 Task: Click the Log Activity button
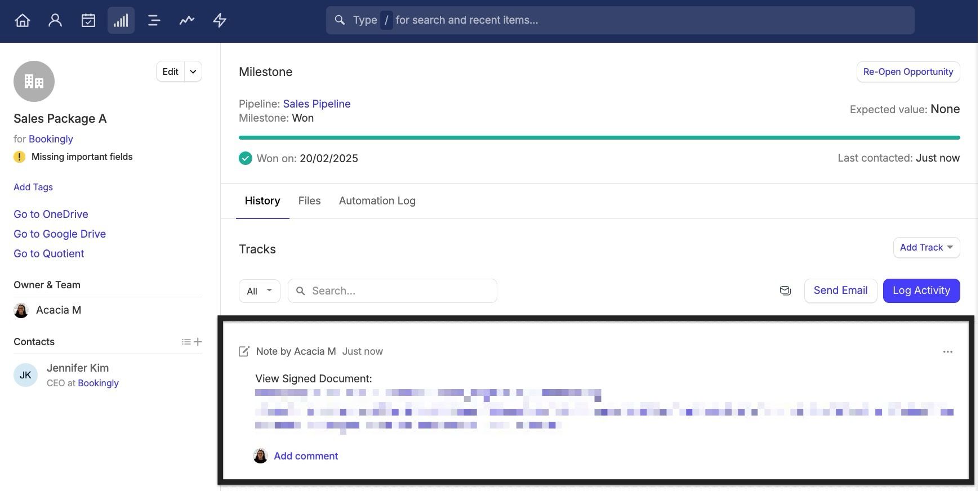click(x=921, y=291)
